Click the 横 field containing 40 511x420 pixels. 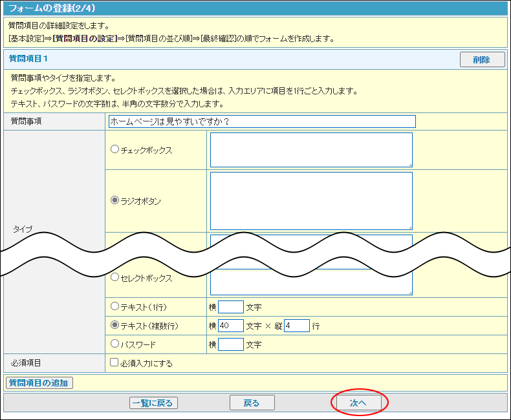(x=231, y=326)
